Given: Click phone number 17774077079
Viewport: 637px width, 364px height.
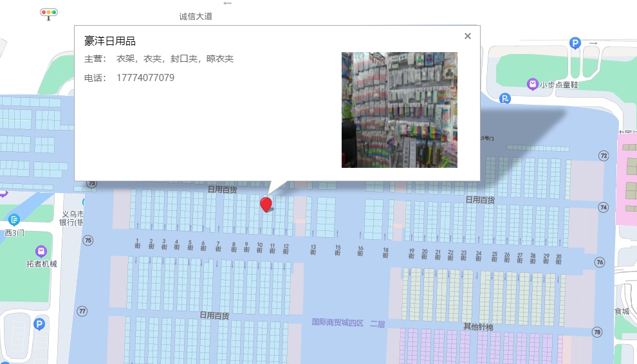Looking at the screenshot, I should [x=145, y=78].
